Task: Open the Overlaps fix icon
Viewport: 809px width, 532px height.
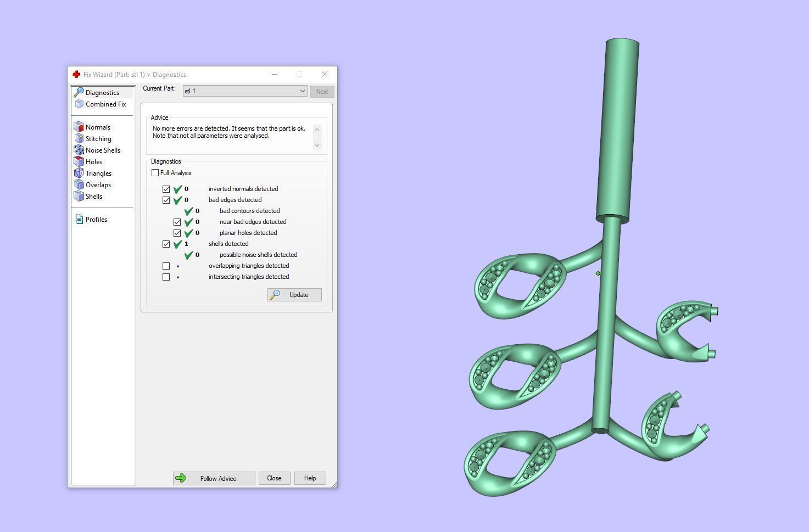Action: point(79,184)
